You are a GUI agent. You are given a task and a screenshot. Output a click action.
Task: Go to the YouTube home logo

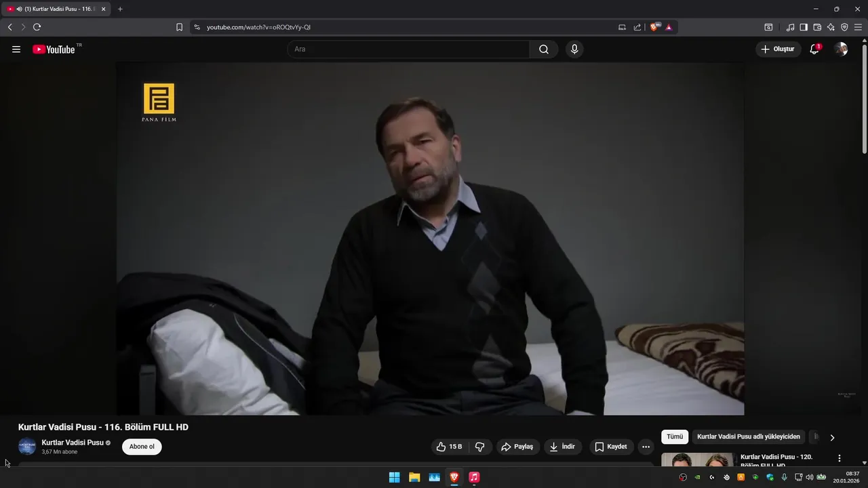click(54, 49)
